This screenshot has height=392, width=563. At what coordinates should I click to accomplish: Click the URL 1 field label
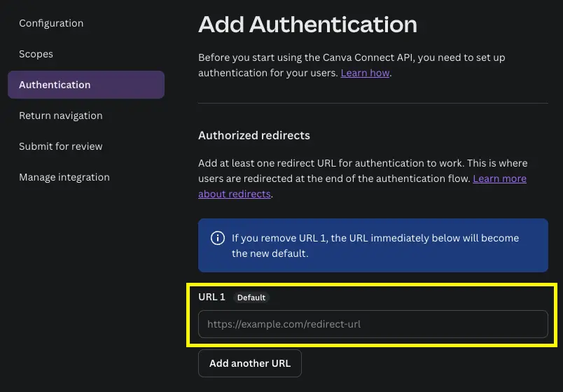[x=212, y=297]
